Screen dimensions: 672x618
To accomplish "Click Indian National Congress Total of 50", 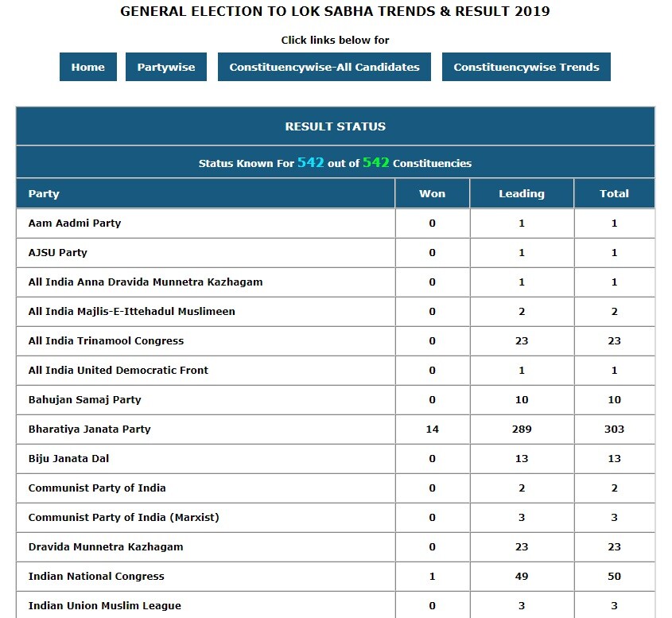I will coord(614,577).
